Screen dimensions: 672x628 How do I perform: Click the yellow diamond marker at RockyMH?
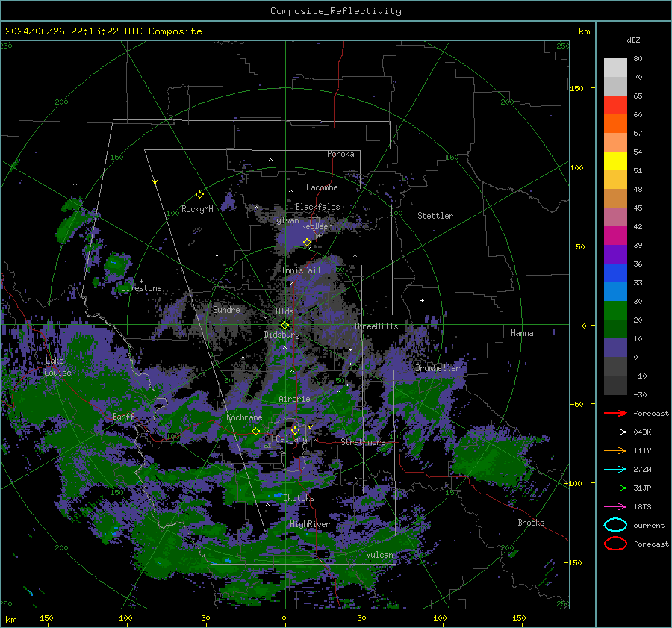[x=199, y=195]
